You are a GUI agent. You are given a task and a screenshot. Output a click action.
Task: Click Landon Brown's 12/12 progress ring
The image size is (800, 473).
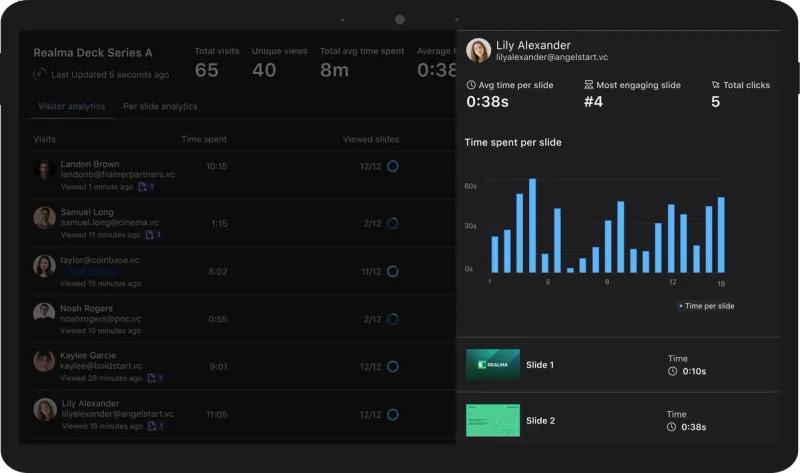tap(393, 166)
